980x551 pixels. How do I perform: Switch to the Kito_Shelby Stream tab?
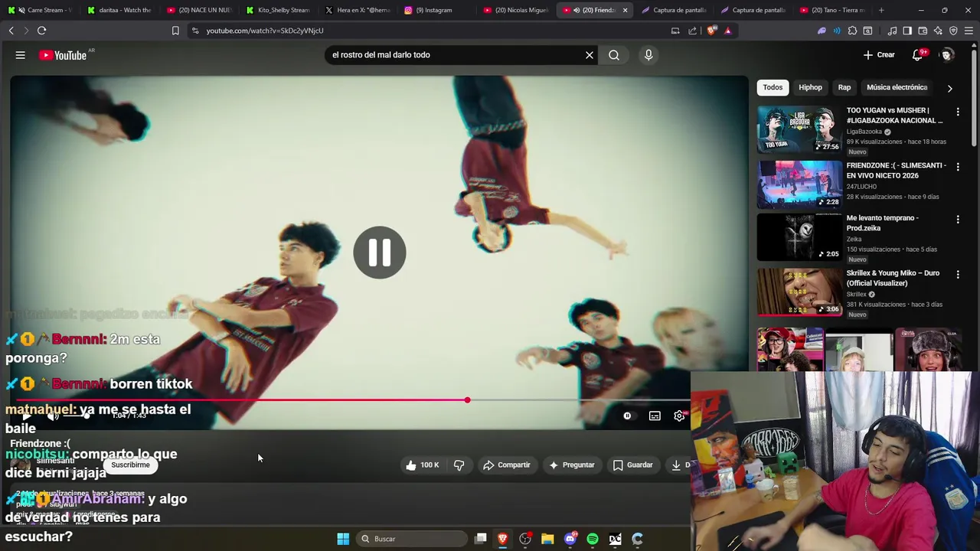click(x=277, y=10)
